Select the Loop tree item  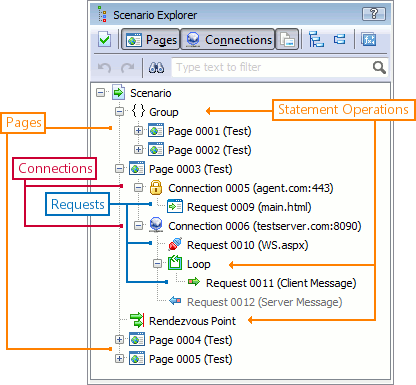tap(199, 264)
